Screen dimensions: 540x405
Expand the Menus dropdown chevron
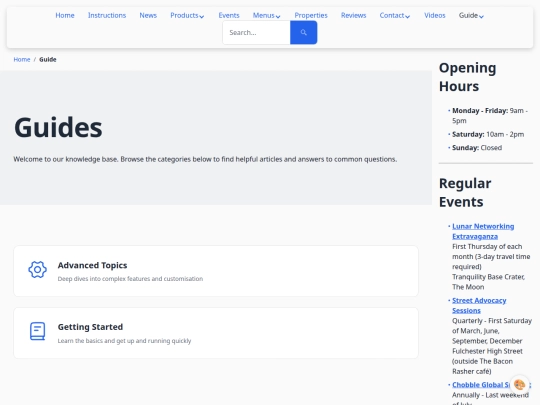click(x=278, y=16)
